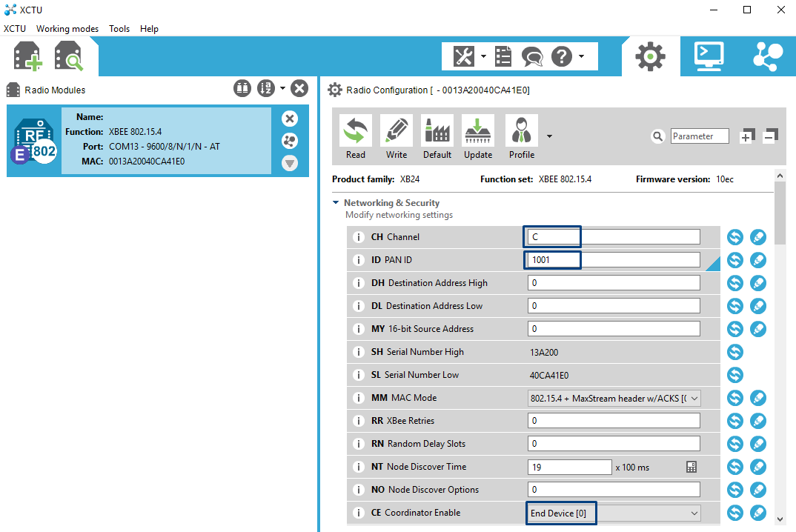Open the MAC Mode dropdown

(x=614, y=398)
